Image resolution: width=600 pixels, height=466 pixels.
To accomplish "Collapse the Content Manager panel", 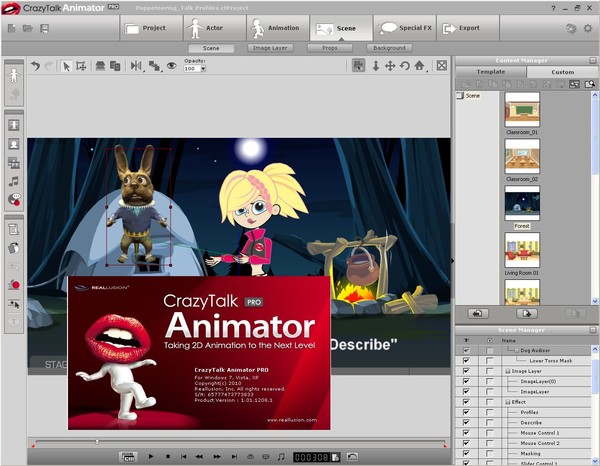I will click(593, 60).
